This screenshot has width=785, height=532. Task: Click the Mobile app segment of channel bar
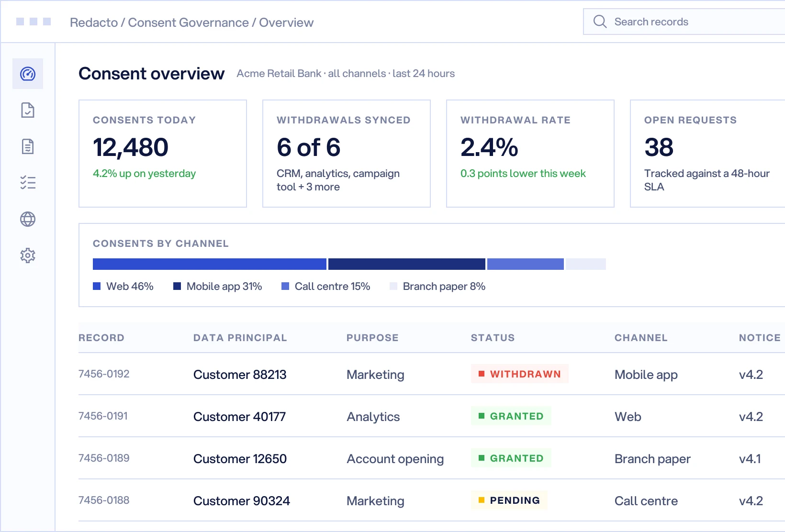tap(407, 264)
